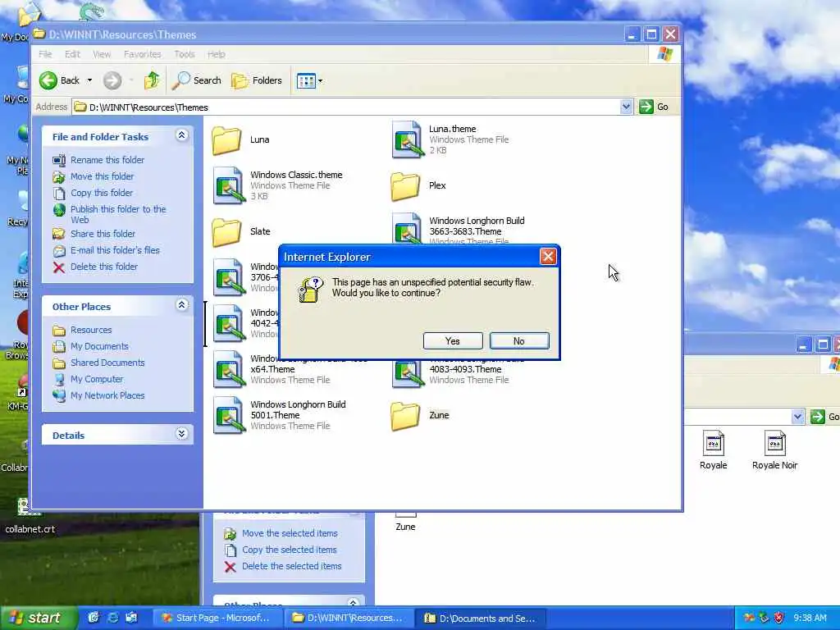Image resolution: width=840 pixels, height=630 pixels.
Task: Click the 9:38 AM system clock
Action: 810,619
